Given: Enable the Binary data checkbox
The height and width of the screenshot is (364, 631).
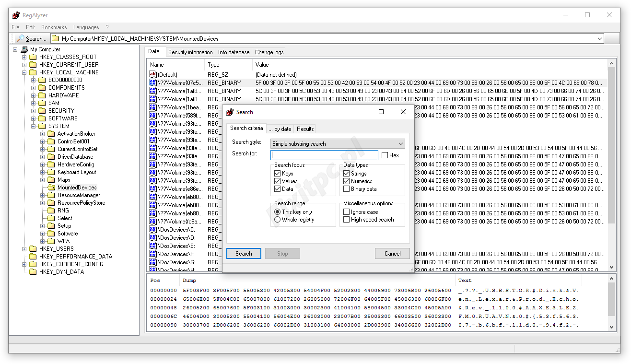Looking at the screenshot, I should (x=346, y=189).
